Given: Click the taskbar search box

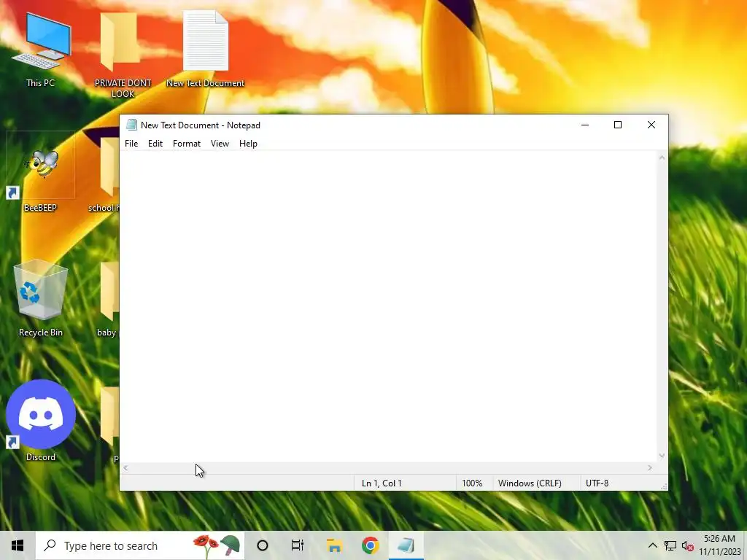Looking at the screenshot, I should click(x=140, y=545).
